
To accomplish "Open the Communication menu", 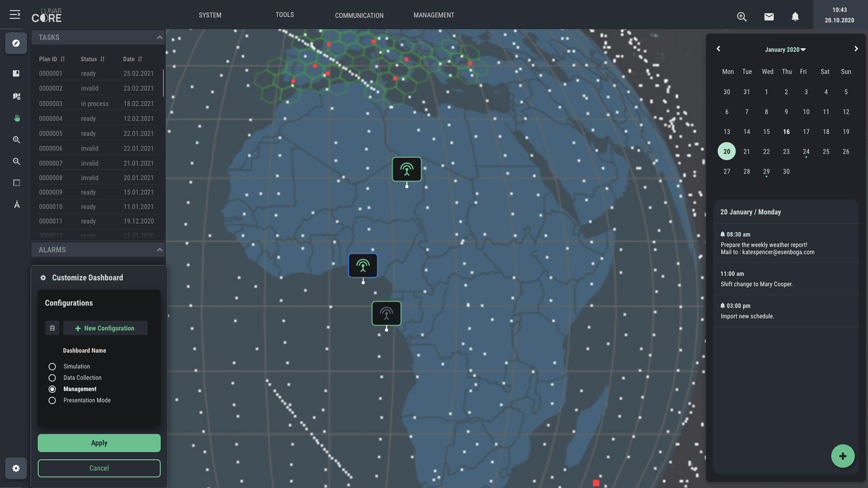I will (x=359, y=15).
